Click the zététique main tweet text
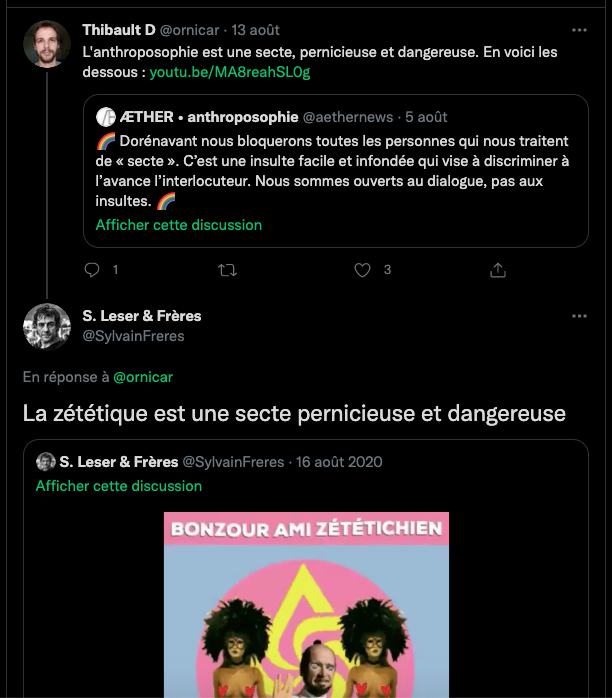612x698 pixels. coord(294,413)
